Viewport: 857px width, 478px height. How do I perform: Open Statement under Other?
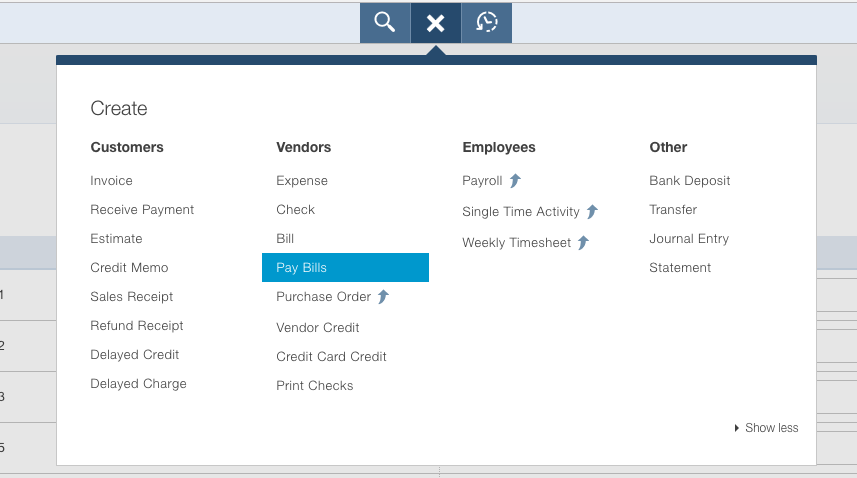coord(680,268)
